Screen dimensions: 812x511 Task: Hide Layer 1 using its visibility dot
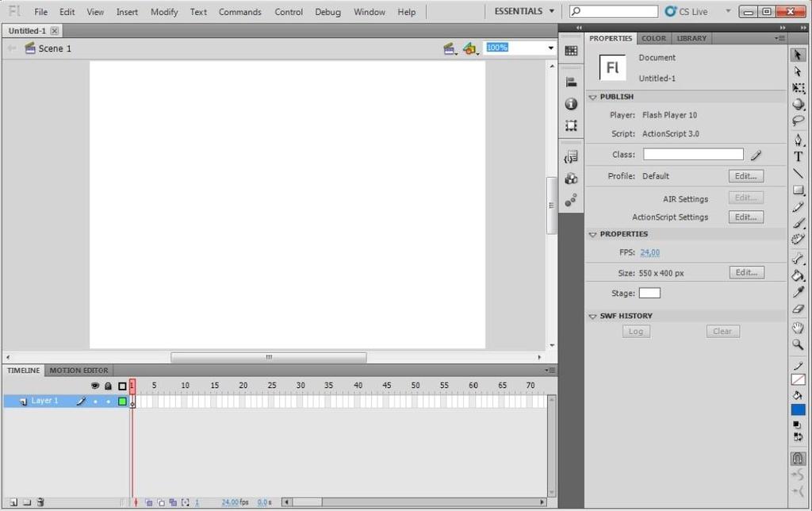coord(95,401)
